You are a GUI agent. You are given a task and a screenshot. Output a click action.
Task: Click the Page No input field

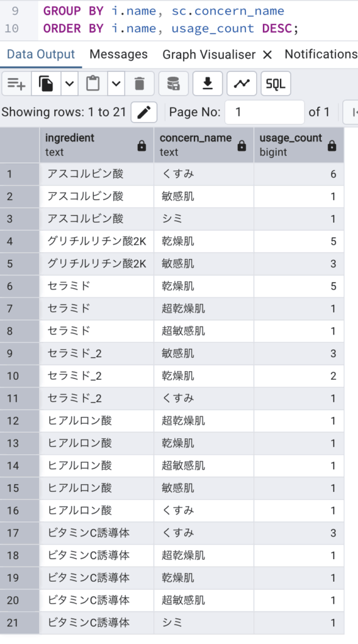(265, 112)
